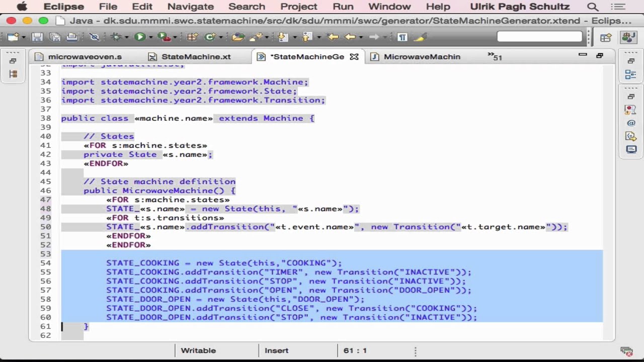Go to Next Annotation icon
Image resolution: width=644 pixels, height=362 pixels.
coord(282,37)
